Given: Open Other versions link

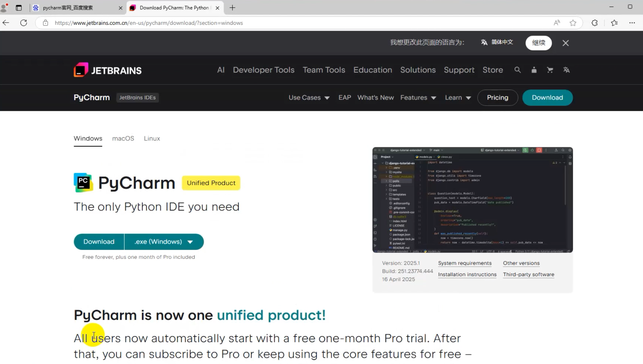Looking at the screenshot, I should click(521, 263).
